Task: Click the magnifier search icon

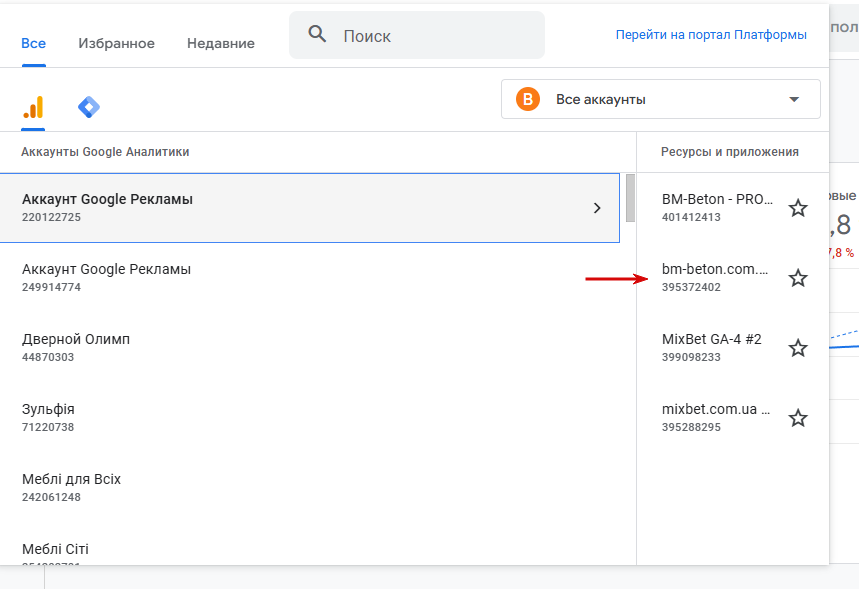Action: (317, 35)
